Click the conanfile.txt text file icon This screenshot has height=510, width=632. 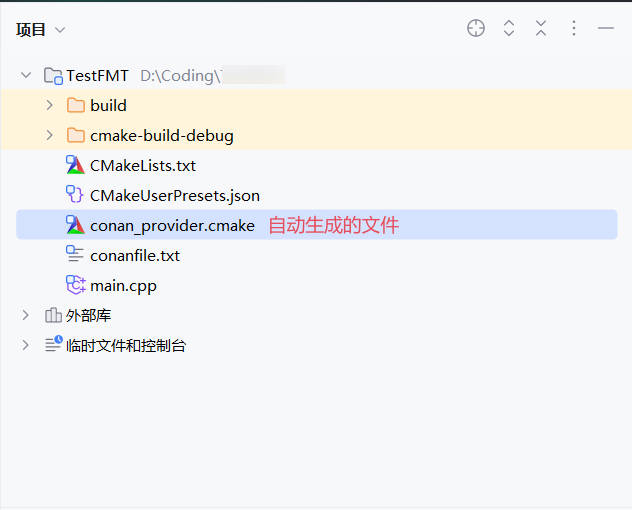[x=75, y=255]
